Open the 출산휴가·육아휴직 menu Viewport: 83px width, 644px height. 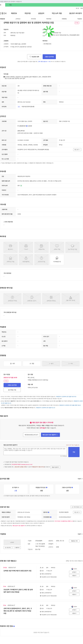pos(75,13)
